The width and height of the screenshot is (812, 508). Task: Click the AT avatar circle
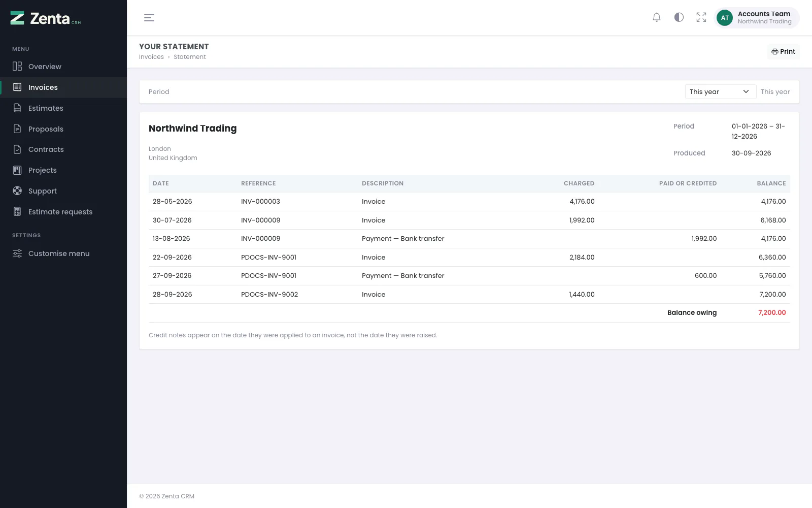click(725, 18)
